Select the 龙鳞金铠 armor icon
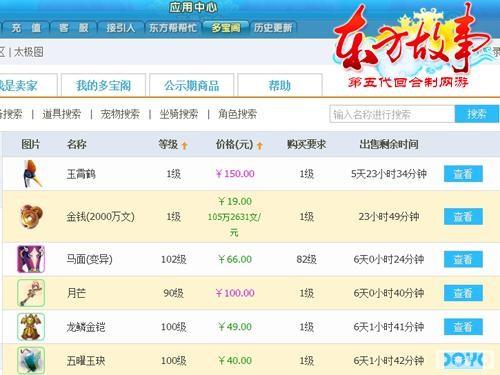 [31, 327]
